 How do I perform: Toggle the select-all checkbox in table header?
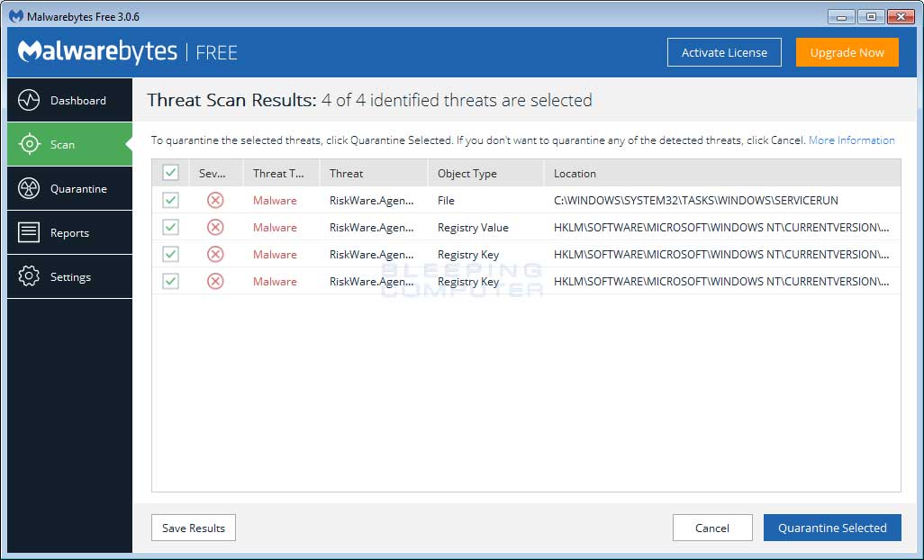171,173
